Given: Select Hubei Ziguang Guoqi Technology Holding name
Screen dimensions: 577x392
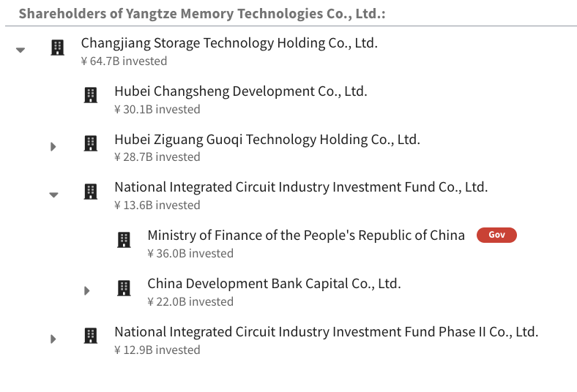Looking at the screenshot, I should [x=267, y=139].
